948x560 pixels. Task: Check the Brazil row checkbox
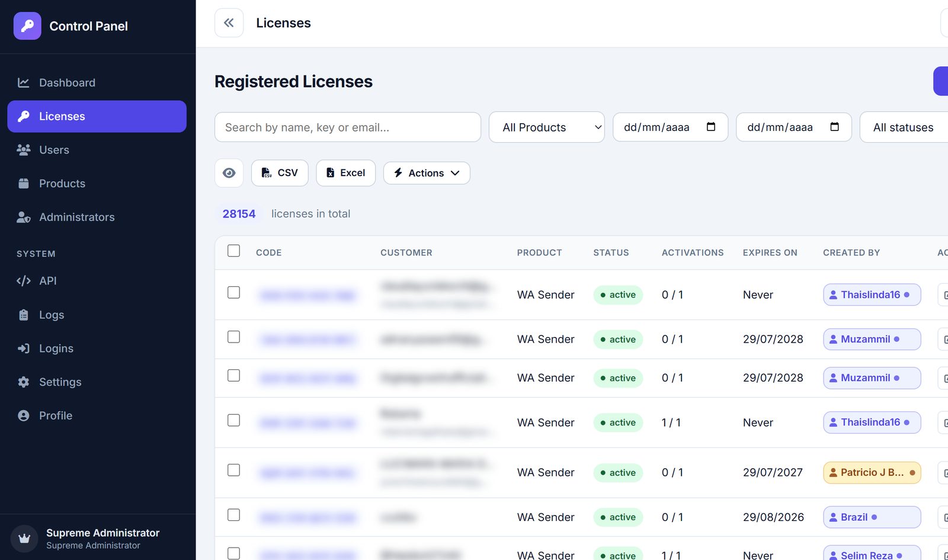(x=234, y=515)
